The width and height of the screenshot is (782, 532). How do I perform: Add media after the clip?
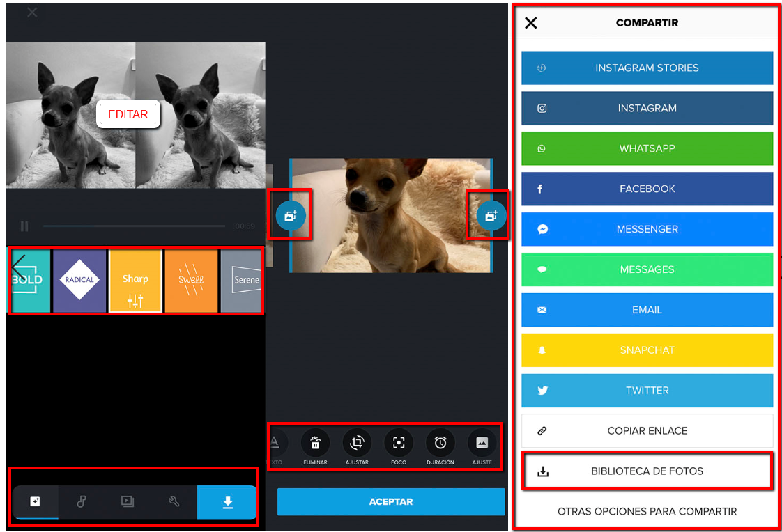pyautogui.click(x=491, y=216)
